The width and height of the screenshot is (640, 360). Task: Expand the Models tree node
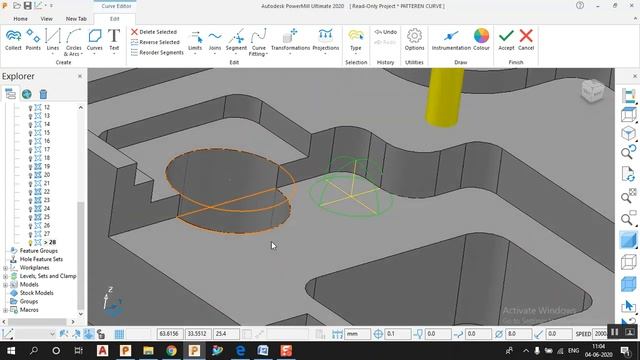(5, 285)
